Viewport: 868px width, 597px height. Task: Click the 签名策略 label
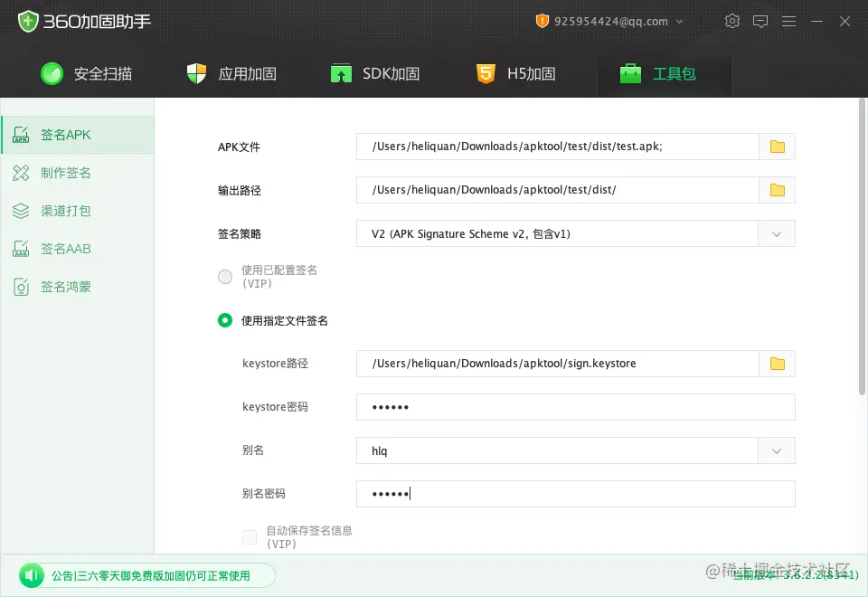[239, 233]
